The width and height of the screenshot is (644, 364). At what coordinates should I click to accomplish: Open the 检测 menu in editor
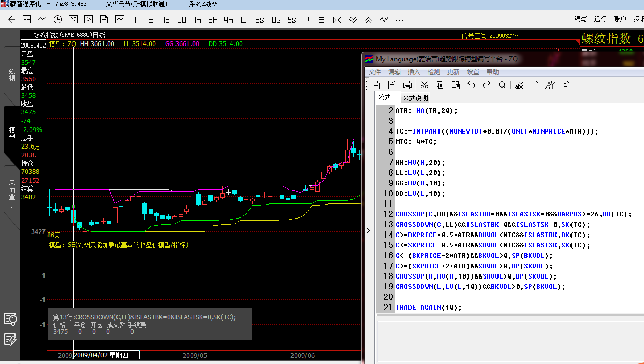[434, 72]
